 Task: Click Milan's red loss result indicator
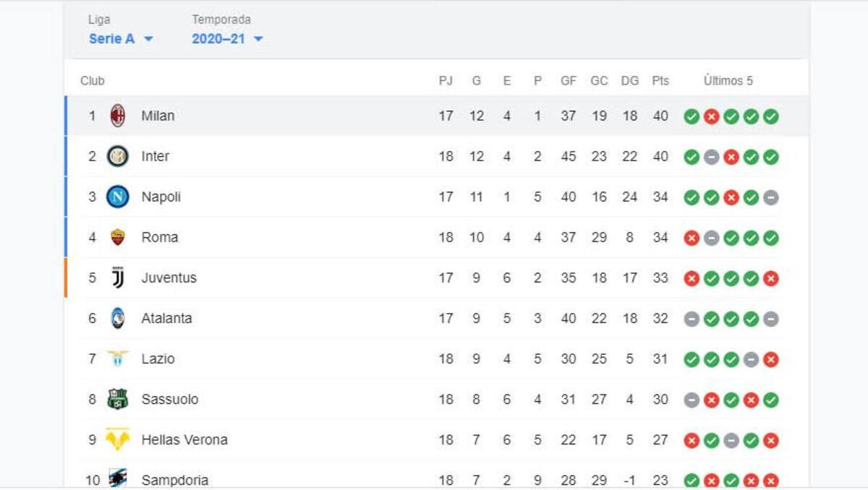coord(712,116)
